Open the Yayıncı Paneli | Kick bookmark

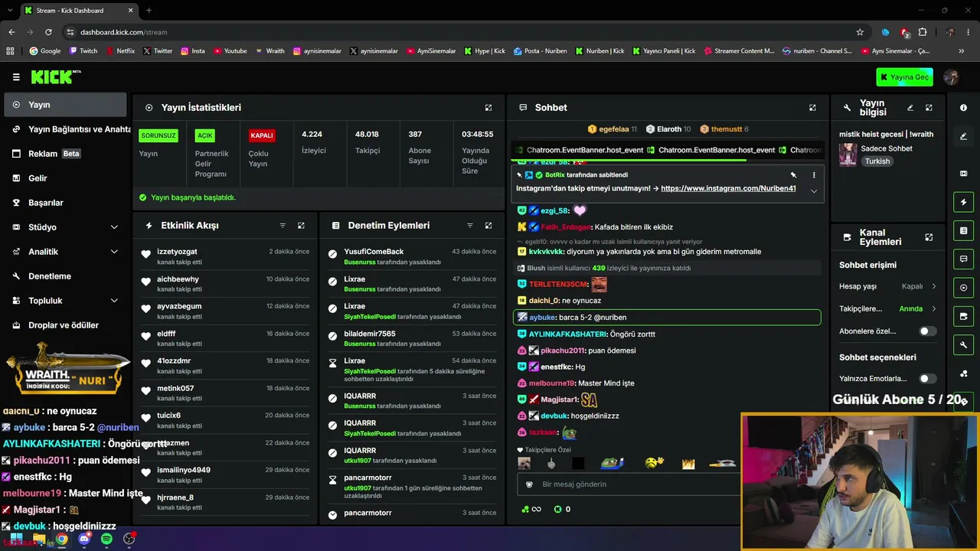coord(663,51)
